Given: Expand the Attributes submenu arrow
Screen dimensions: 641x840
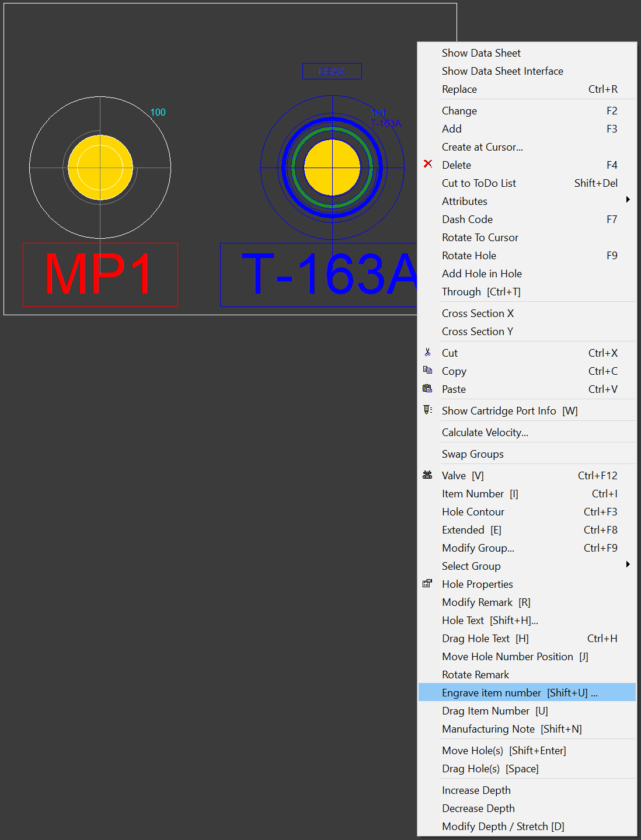Looking at the screenshot, I should (x=628, y=200).
